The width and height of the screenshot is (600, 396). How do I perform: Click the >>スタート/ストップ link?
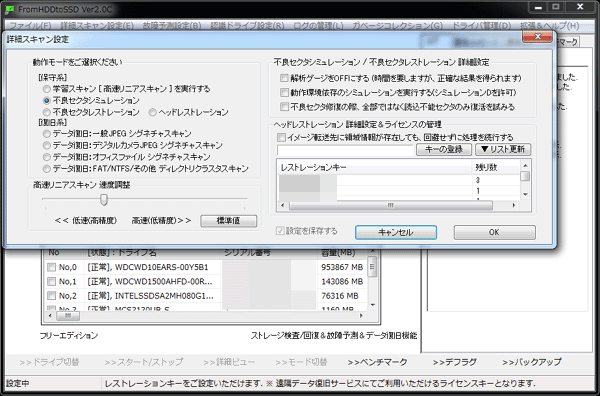pos(143,362)
